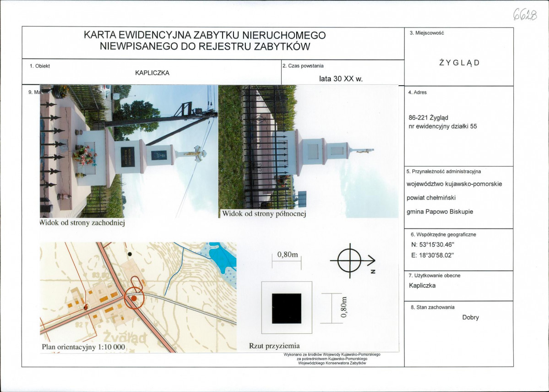This screenshot has height=392, width=549.
Task: Click the black dot on the orientation map
Action: pyautogui.click(x=130, y=254)
